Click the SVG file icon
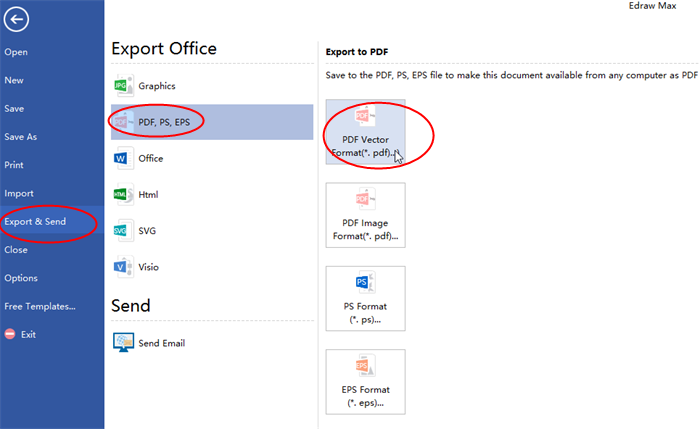Image resolution: width=700 pixels, height=429 pixels. point(124,230)
